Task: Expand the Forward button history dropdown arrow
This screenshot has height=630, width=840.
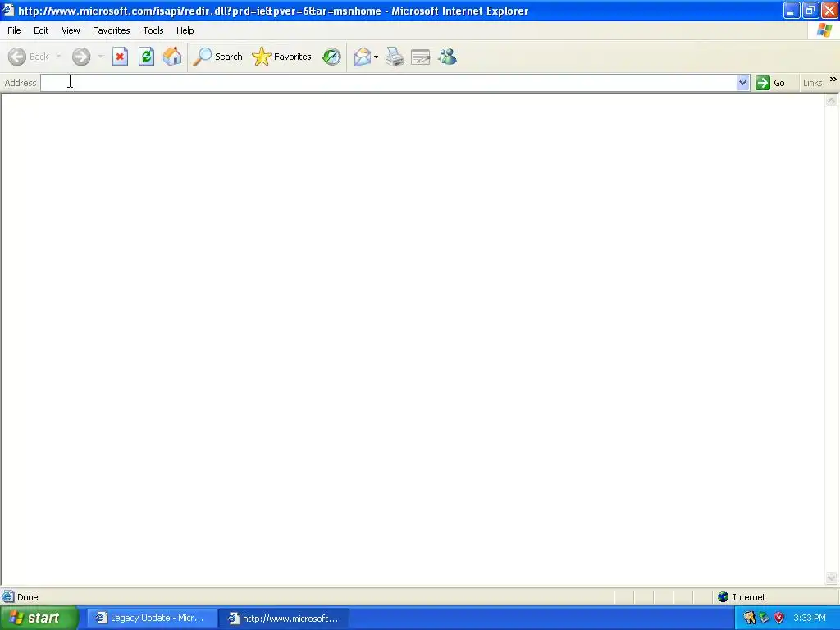Action: (x=101, y=57)
